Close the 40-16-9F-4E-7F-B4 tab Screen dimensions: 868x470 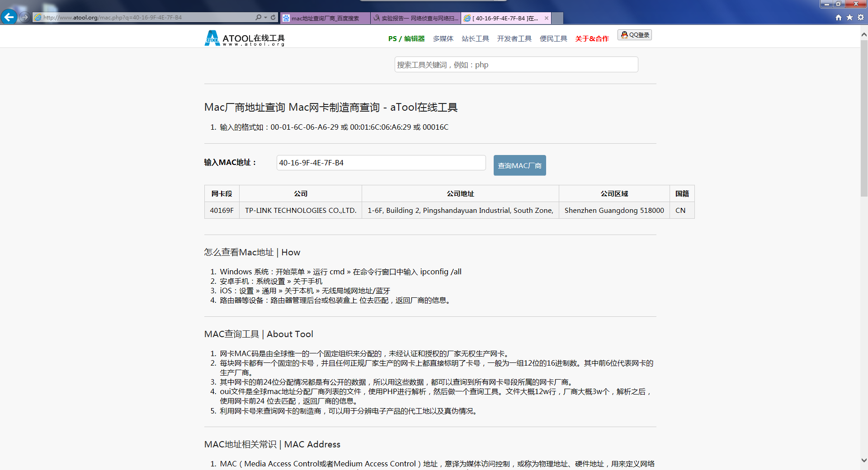pyautogui.click(x=547, y=18)
